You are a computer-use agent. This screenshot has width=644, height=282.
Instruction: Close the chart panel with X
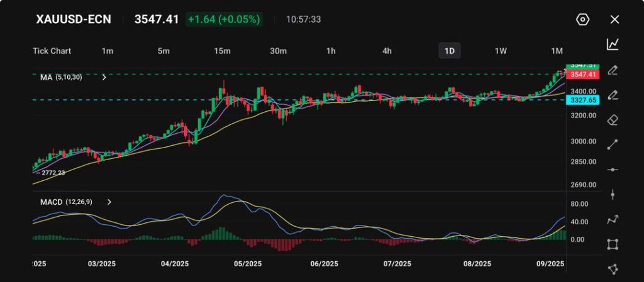[x=614, y=19]
